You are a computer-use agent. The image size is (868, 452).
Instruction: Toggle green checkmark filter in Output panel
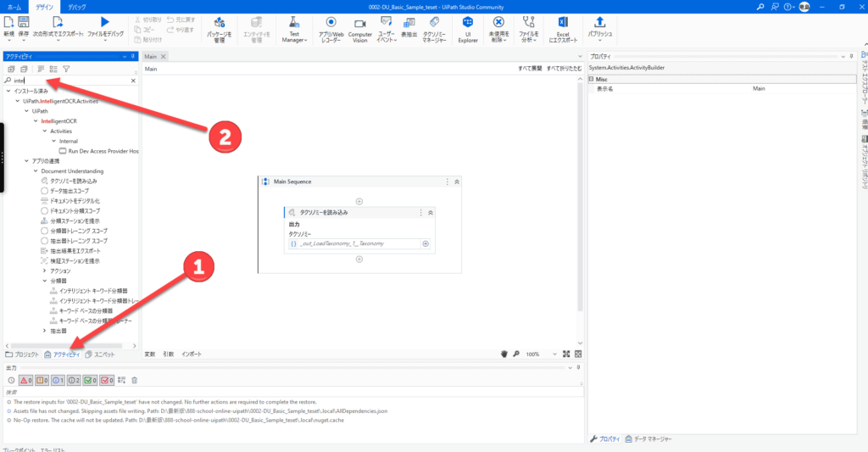(90, 380)
